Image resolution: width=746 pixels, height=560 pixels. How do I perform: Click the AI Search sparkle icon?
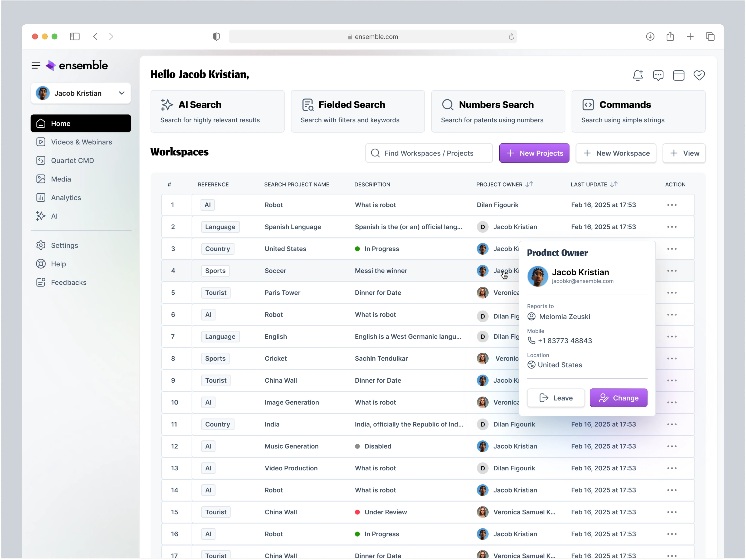[167, 105]
